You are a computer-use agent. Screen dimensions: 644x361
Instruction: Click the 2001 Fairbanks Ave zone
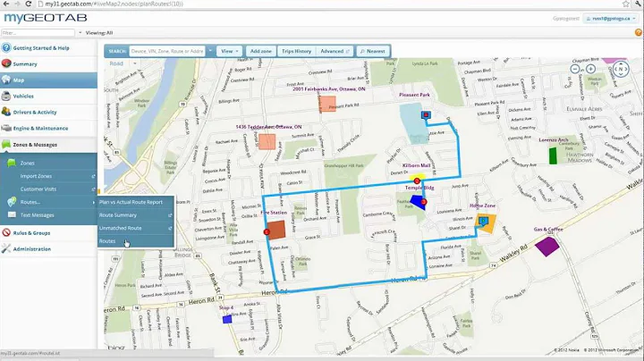click(x=327, y=104)
